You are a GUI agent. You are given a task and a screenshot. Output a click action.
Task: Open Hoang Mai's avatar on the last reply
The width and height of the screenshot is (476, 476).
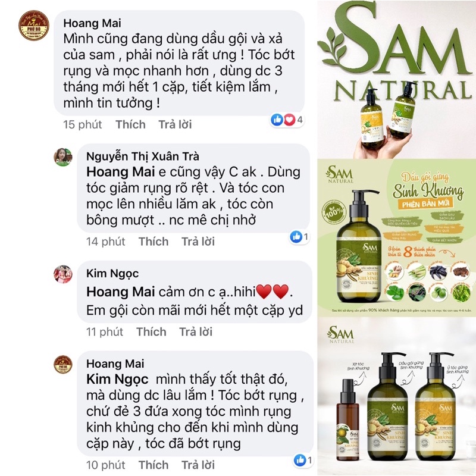[x=63, y=364]
